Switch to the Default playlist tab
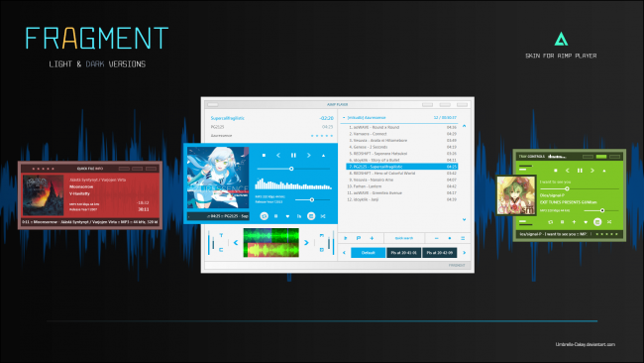The image size is (644, 363). [368, 253]
